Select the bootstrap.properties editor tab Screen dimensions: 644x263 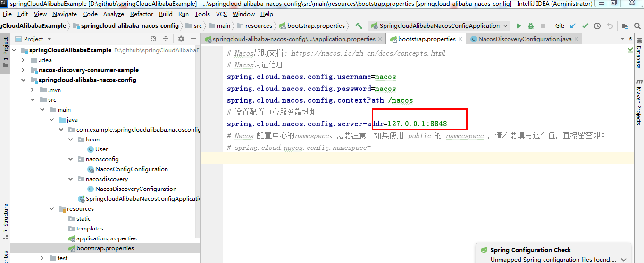[x=426, y=39]
